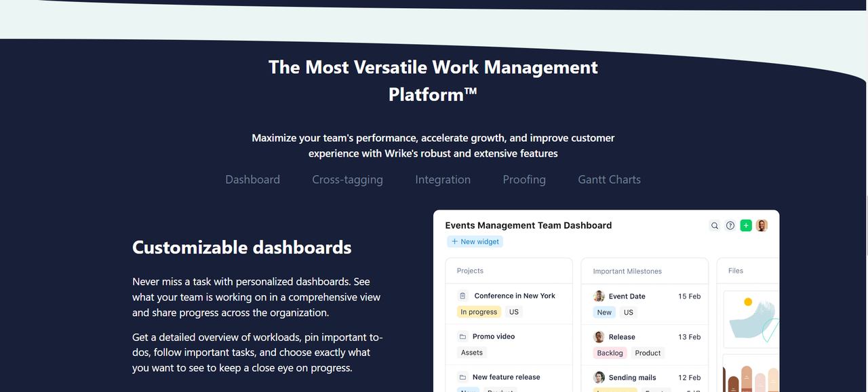868x392 pixels.
Task: Click the Backlog status tag
Action: [610, 353]
